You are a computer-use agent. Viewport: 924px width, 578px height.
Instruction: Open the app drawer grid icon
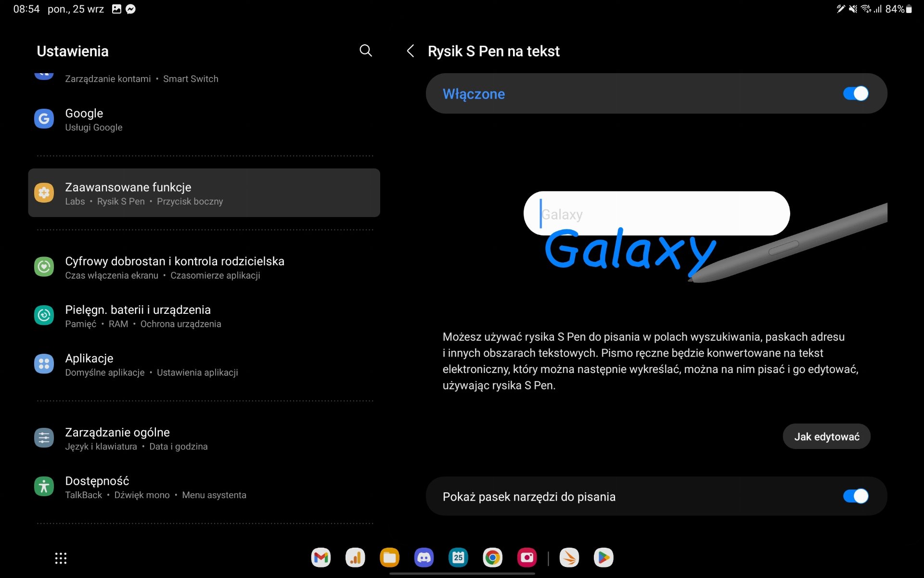(x=61, y=558)
